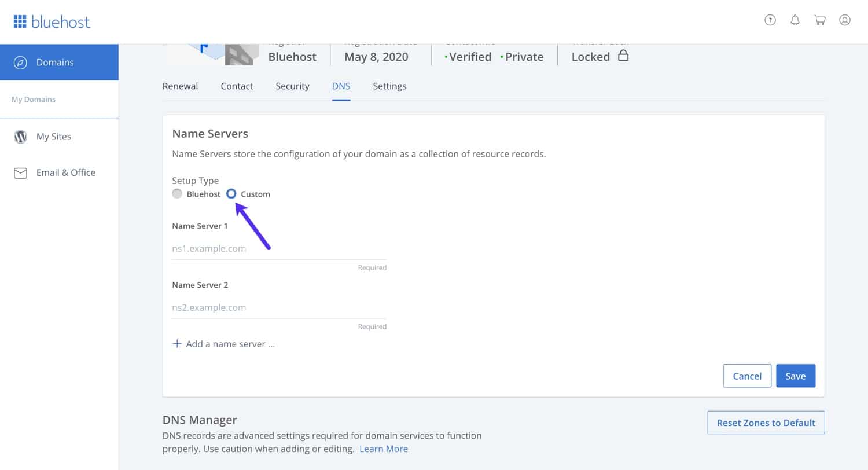Click the plus icon to add a name server
The height and width of the screenshot is (470, 868).
177,343
